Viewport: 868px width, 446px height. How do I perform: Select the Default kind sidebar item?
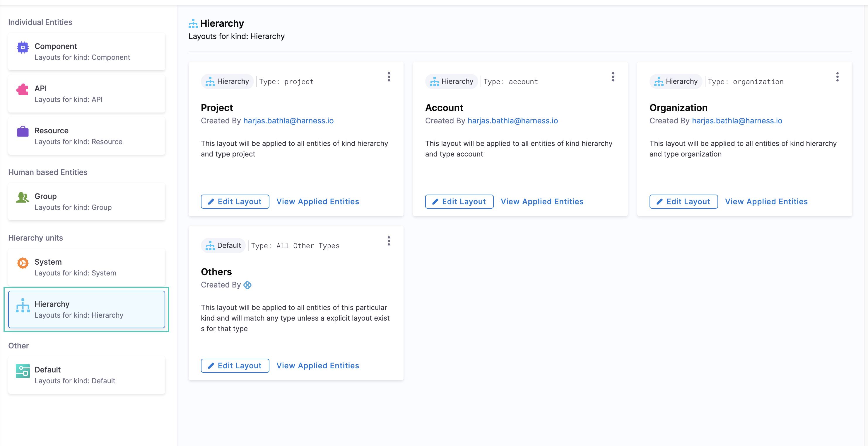pos(86,375)
